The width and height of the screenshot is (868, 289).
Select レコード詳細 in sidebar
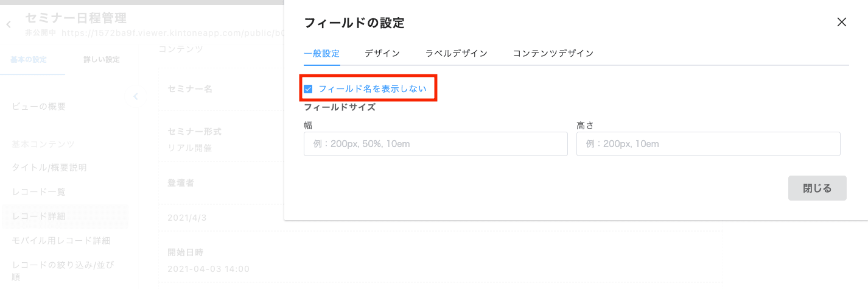point(38,216)
